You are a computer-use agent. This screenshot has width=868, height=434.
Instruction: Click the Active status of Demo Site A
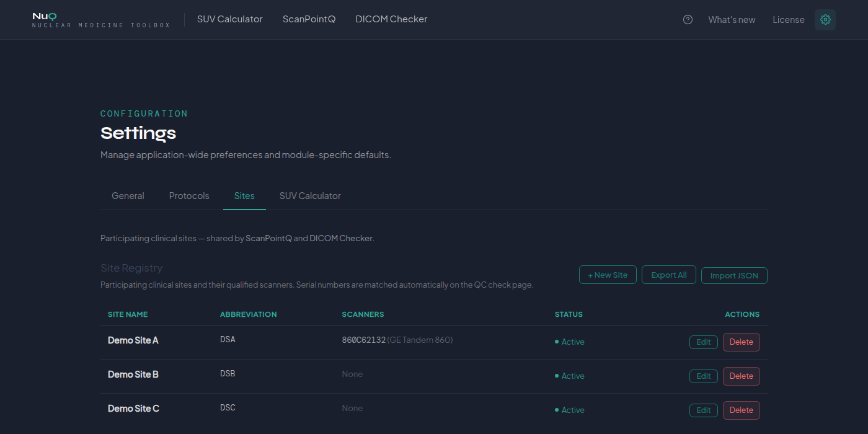point(570,342)
